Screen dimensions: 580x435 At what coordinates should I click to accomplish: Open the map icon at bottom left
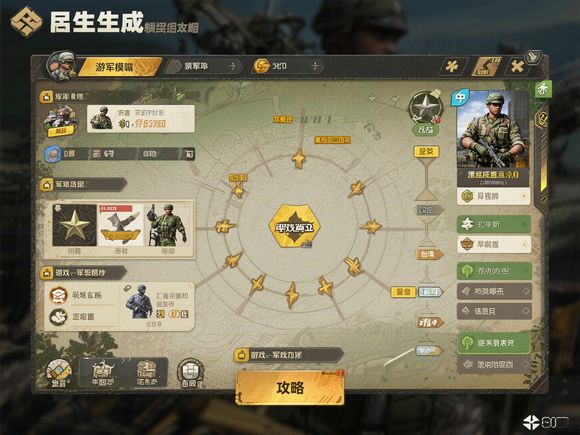pyautogui.click(x=59, y=373)
